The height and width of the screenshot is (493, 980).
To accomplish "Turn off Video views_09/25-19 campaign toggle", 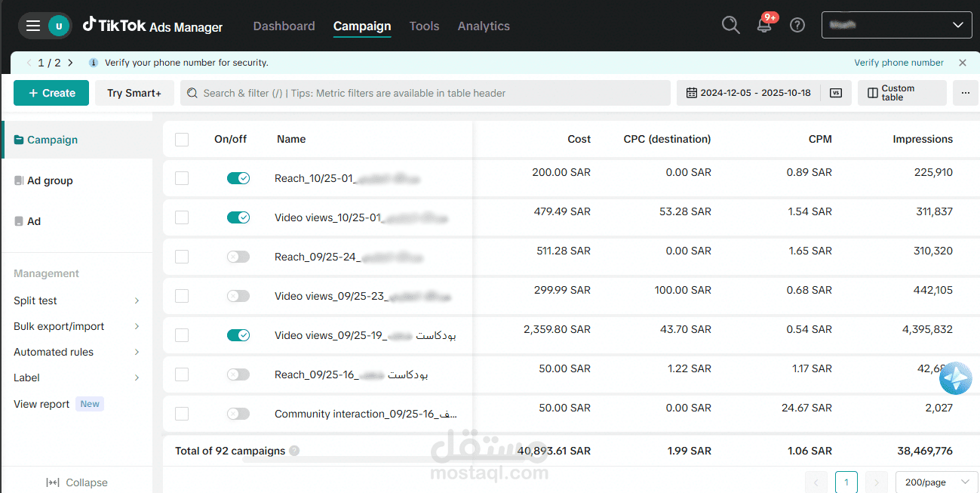I will (x=238, y=335).
